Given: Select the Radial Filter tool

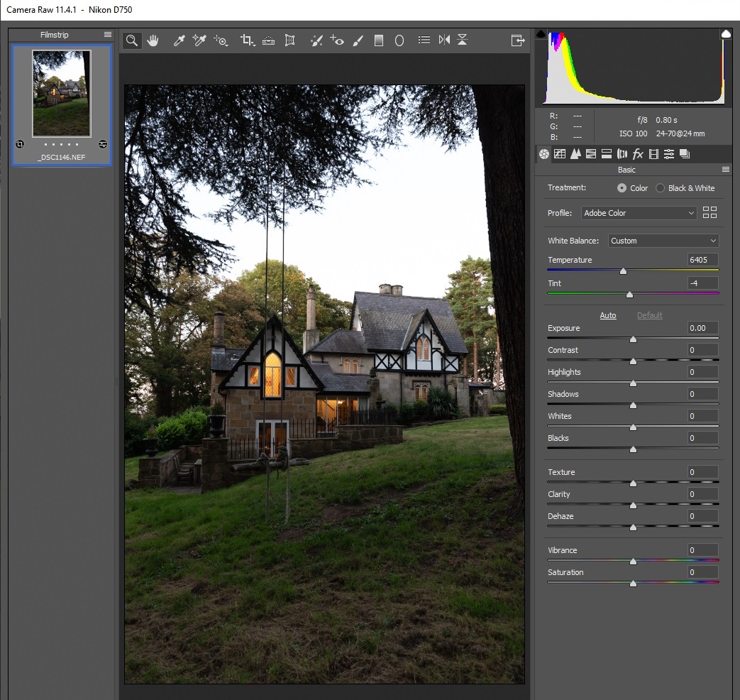Looking at the screenshot, I should [x=399, y=40].
